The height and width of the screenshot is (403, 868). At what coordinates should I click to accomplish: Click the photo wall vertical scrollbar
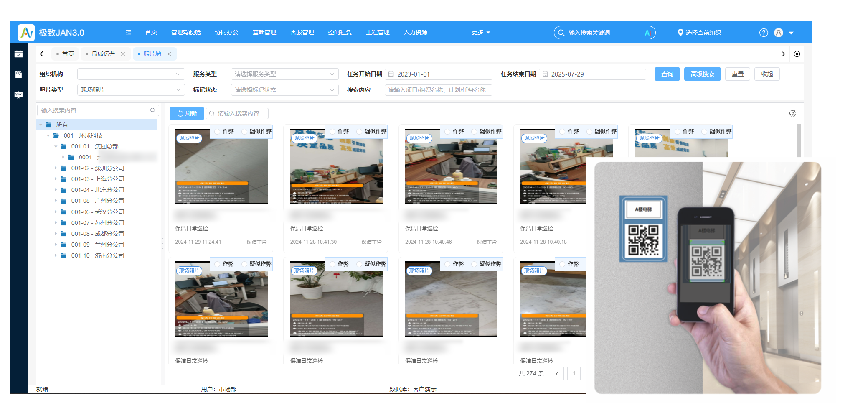799,140
